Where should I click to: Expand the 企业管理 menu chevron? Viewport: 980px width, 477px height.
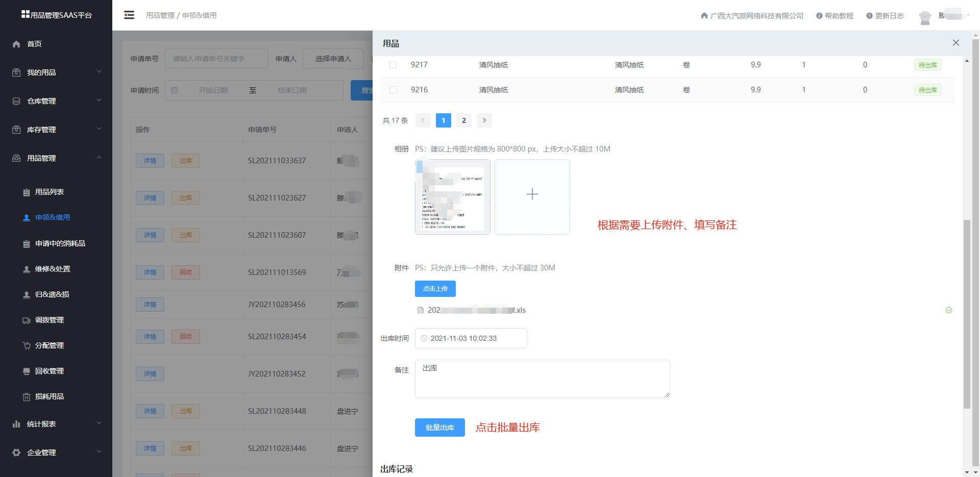tap(99, 452)
